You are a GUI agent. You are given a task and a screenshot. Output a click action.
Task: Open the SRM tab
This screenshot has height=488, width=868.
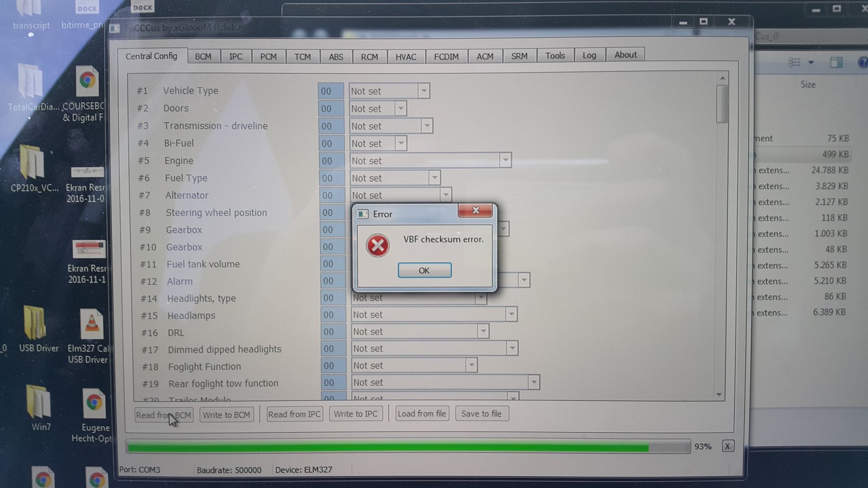click(519, 56)
